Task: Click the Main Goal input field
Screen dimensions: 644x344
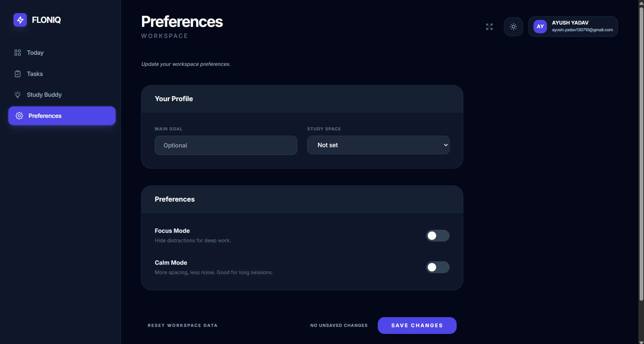Action: pyautogui.click(x=226, y=145)
